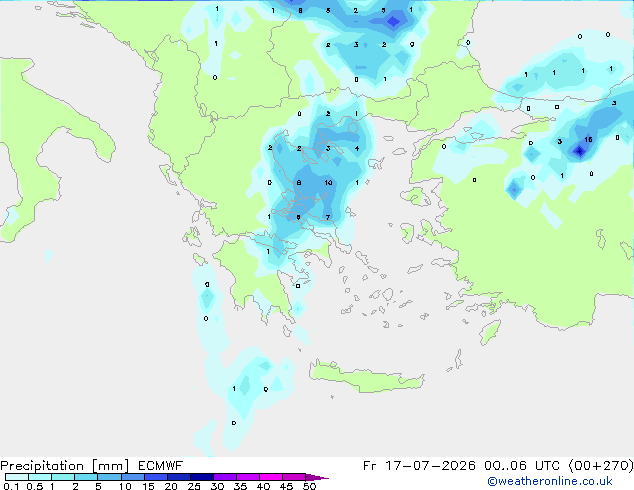634x490 pixels.
Task: Click legend scale value '25'
Action: (194, 486)
